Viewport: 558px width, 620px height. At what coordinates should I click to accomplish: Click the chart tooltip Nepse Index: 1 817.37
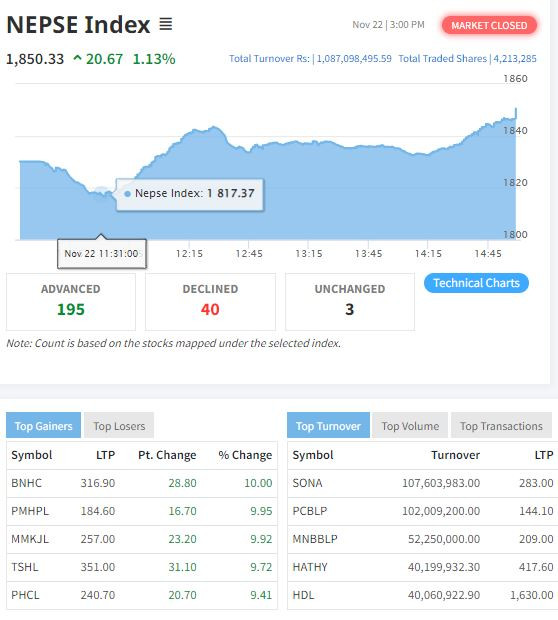coord(190,194)
